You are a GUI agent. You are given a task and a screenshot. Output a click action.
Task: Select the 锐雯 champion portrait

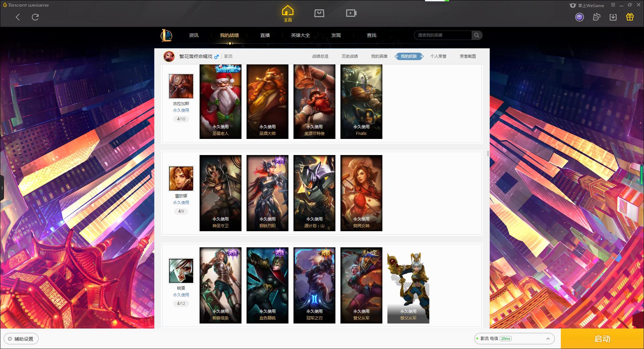coord(181,271)
